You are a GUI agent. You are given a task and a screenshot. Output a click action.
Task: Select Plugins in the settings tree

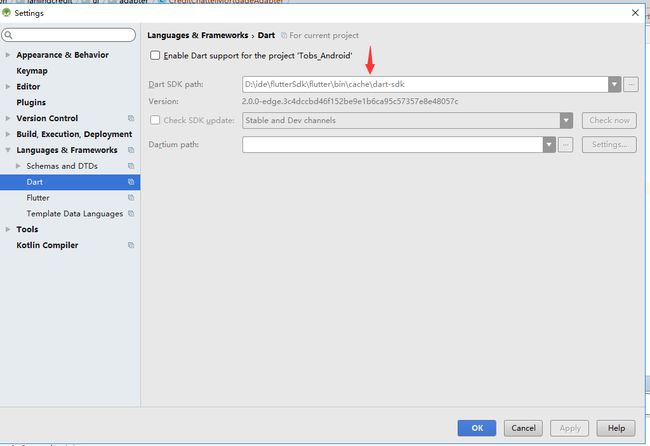coord(31,102)
